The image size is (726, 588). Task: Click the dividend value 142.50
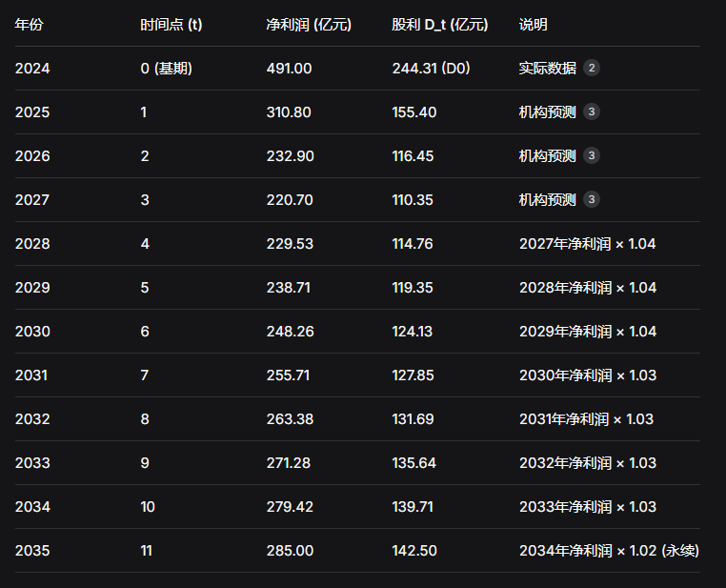click(x=414, y=550)
